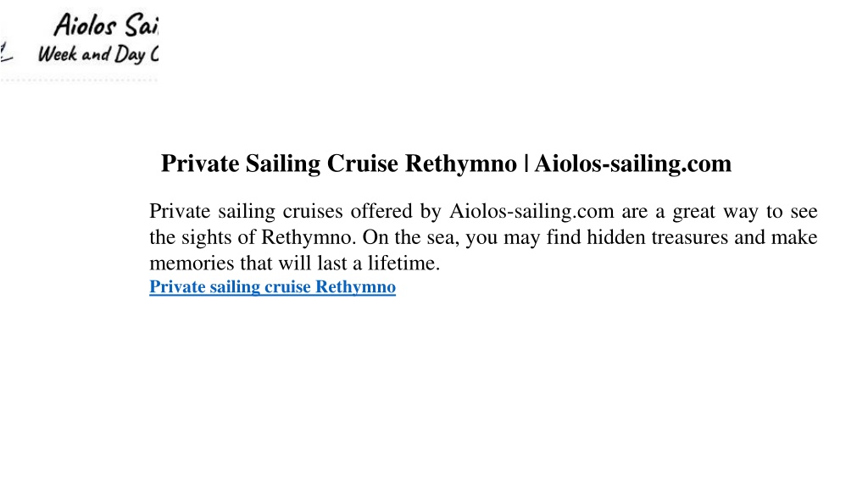Click Aiolos-sailing.com in the bold heading
Screen dimensions: 868x488
coord(632,164)
